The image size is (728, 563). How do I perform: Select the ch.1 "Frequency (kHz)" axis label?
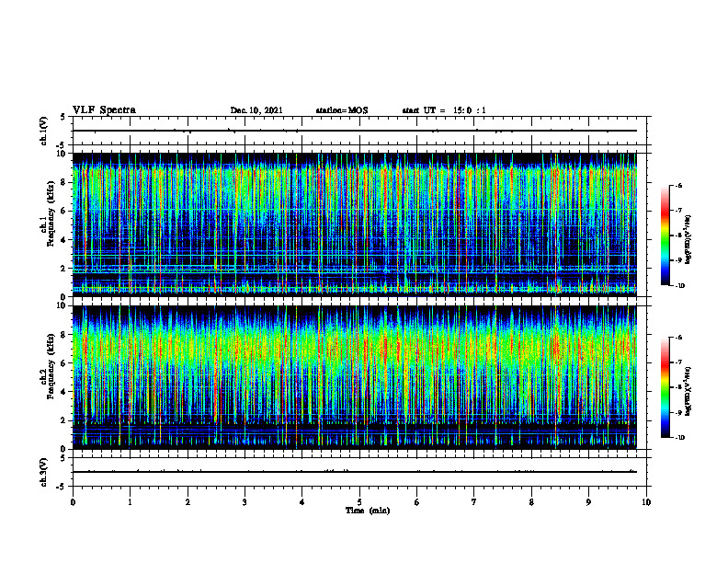tap(51, 213)
